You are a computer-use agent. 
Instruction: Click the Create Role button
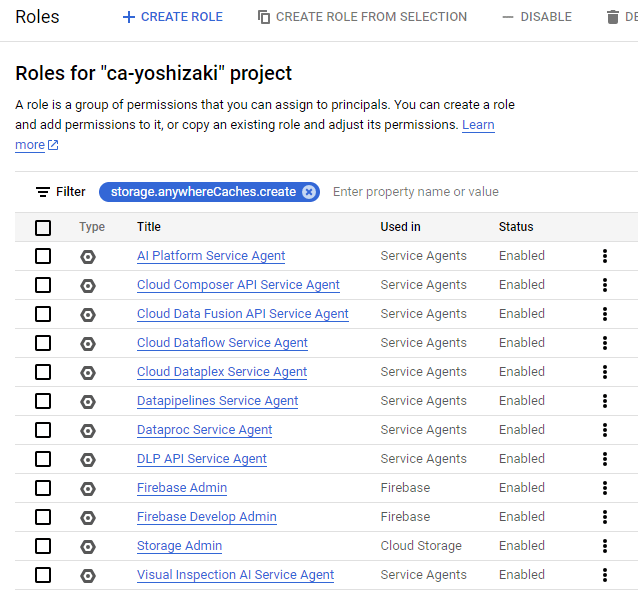pos(173,17)
